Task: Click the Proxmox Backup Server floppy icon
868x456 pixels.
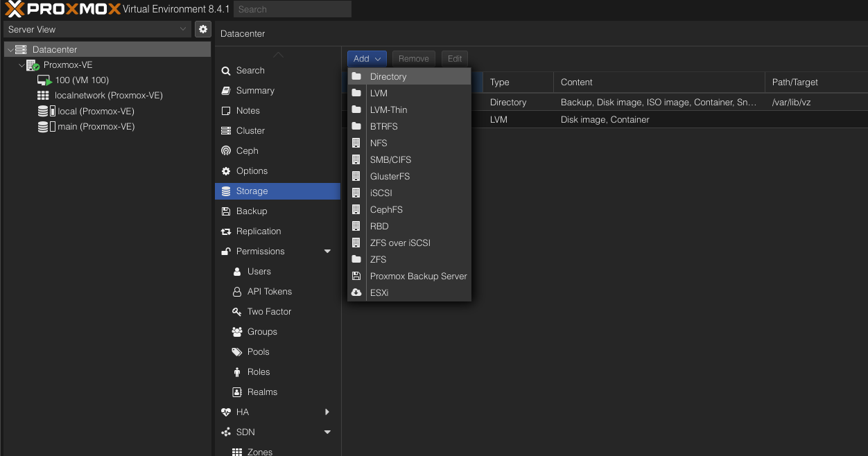Action: coord(356,277)
